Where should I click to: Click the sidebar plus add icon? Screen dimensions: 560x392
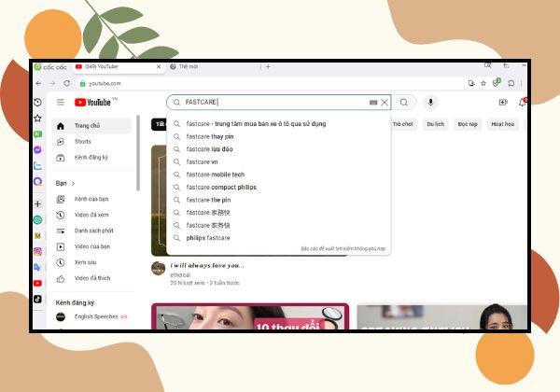(37, 203)
